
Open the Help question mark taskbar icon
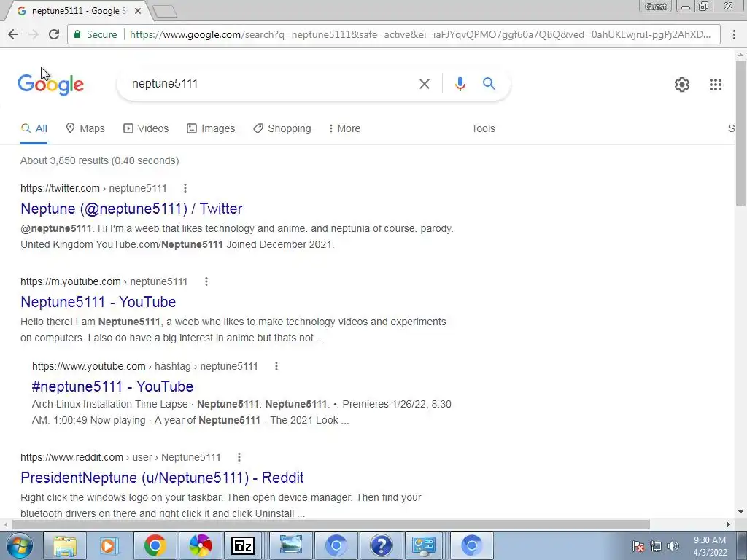(381, 545)
